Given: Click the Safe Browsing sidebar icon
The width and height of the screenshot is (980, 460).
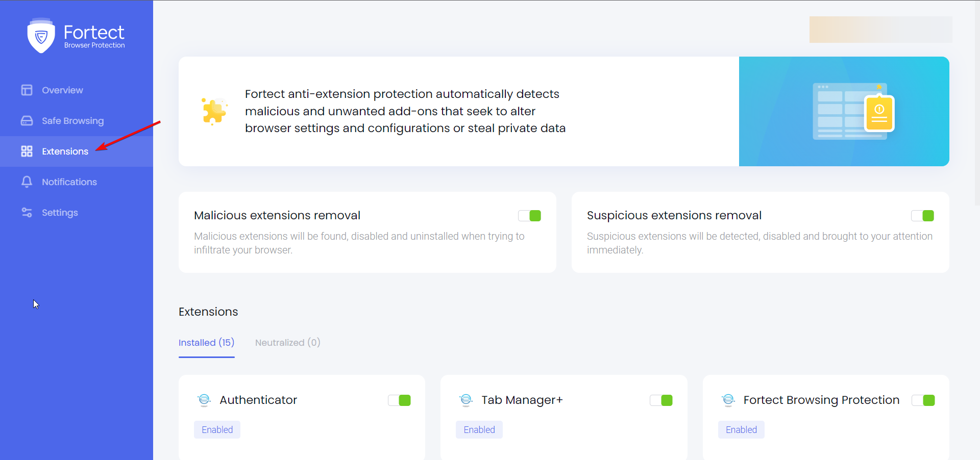Looking at the screenshot, I should pyautogui.click(x=27, y=121).
